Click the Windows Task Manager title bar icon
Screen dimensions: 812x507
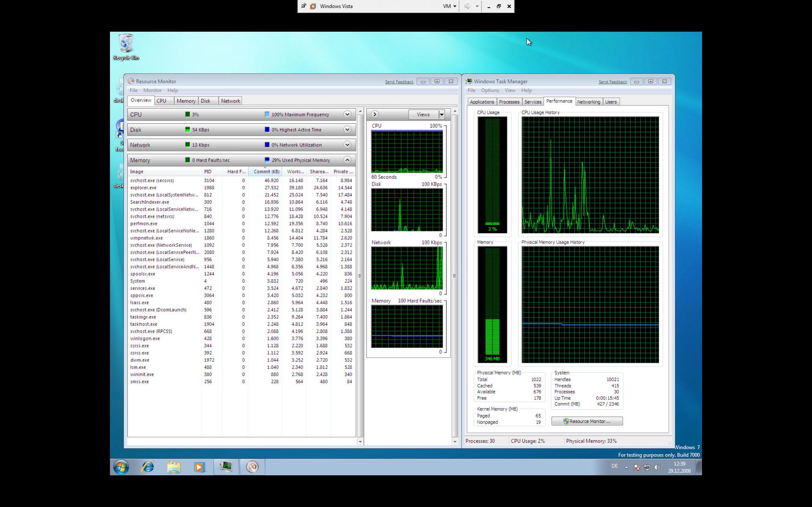[469, 81]
